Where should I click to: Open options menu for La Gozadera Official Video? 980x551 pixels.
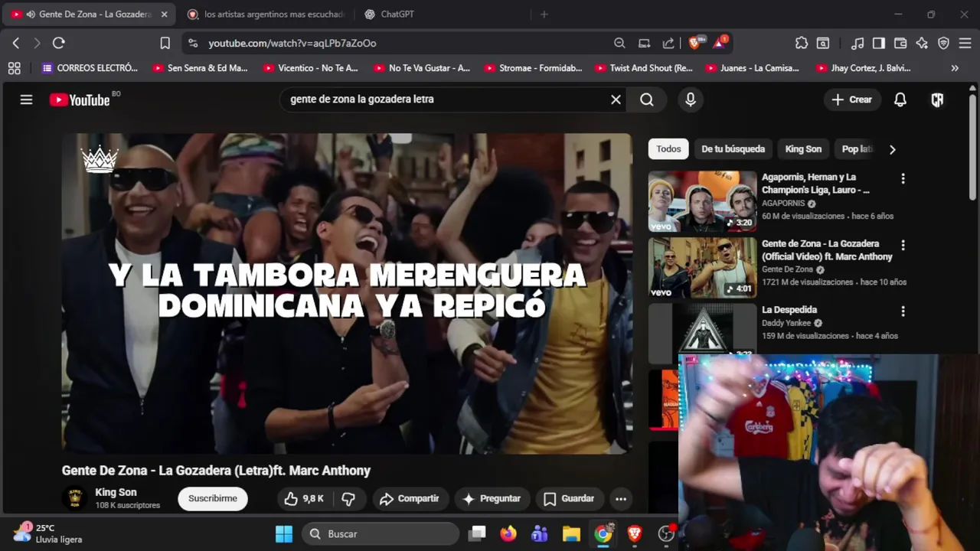[x=903, y=245]
